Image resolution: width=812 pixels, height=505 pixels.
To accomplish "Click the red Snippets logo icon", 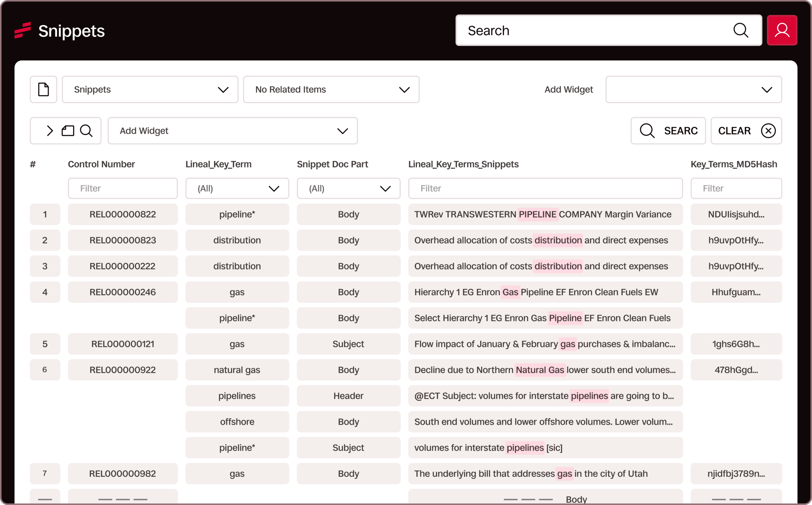I will pos(23,30).
